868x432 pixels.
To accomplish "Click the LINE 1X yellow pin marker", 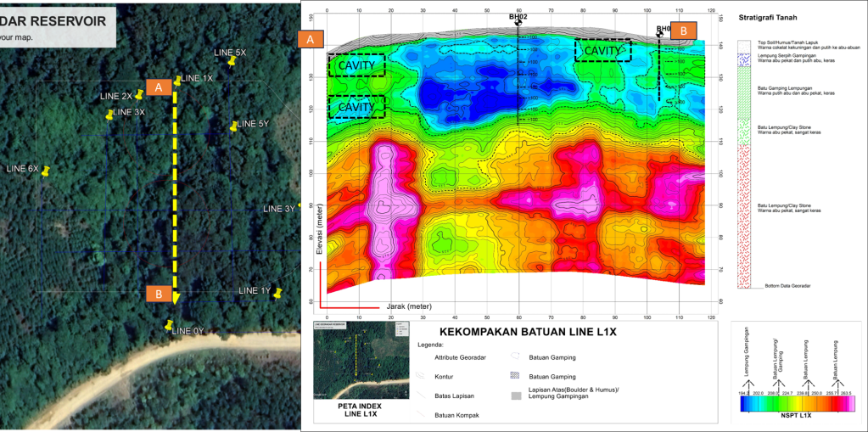I will (x=178, y=80).
